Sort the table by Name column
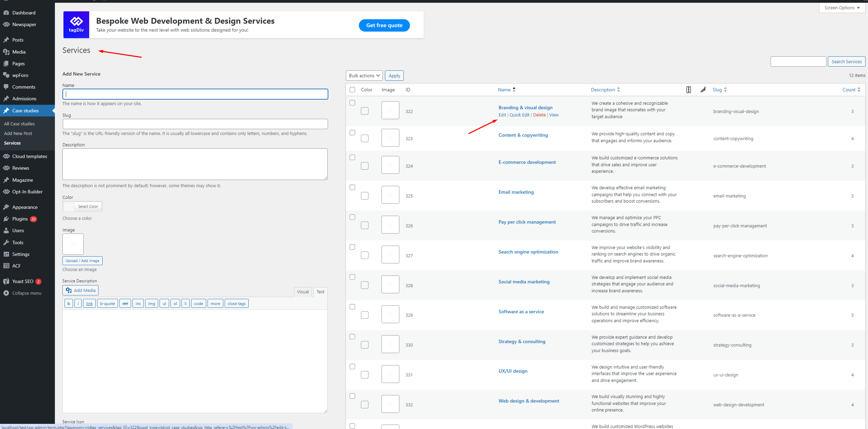Screen dimensions: 868x429 click(507, 90)
